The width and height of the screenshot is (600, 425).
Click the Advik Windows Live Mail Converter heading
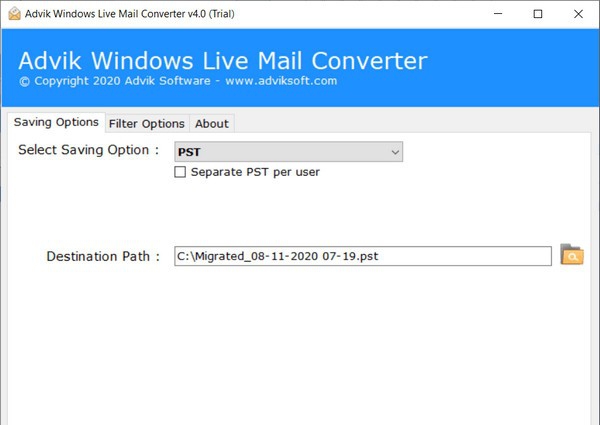pyautogui.click(x=223, y=60)
